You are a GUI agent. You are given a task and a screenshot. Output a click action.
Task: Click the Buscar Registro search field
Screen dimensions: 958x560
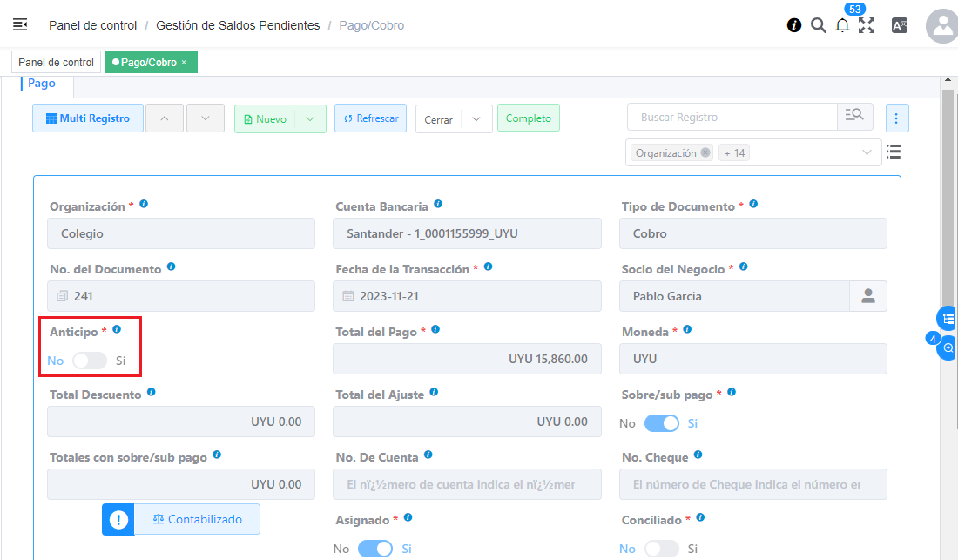[x=732, y=117]
